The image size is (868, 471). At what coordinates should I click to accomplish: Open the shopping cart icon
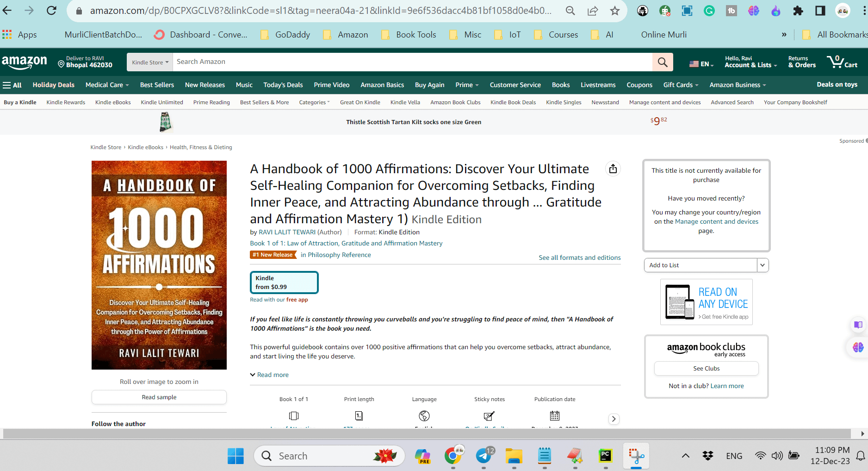[x=842, y=62]
